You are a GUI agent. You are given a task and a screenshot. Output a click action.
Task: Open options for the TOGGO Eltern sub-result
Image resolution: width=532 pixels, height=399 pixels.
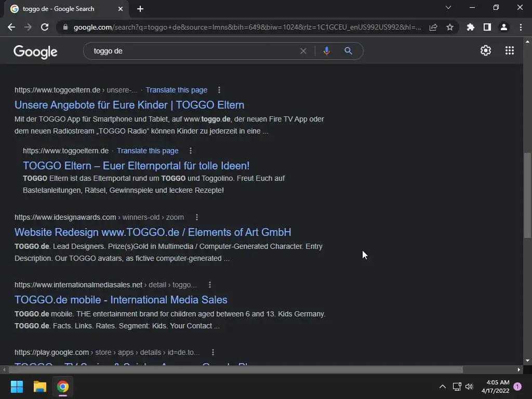(x=190, y=151)
